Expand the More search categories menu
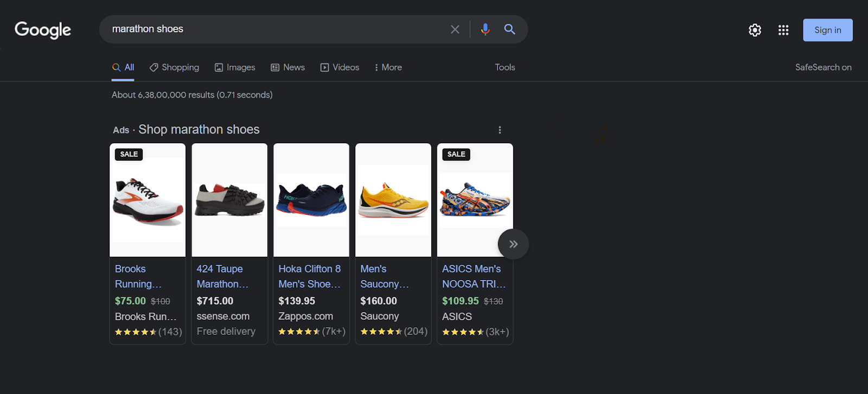Screen dimensions: 868x394 388,67
